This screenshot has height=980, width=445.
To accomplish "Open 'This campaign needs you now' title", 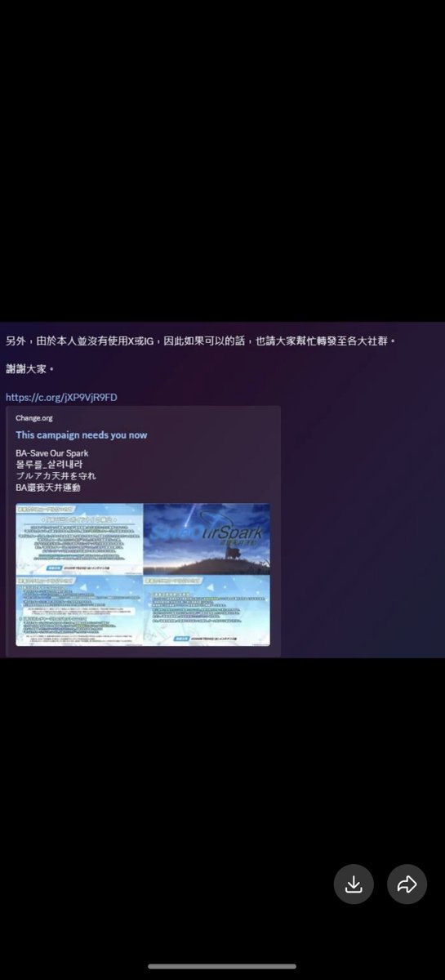I will point(82,435).
